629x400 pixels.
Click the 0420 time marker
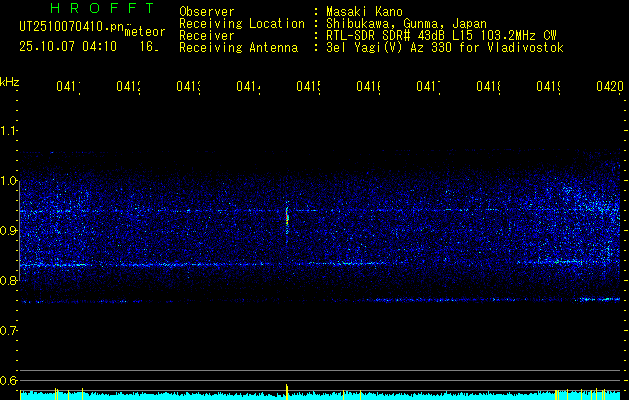(x=609, y=88)
